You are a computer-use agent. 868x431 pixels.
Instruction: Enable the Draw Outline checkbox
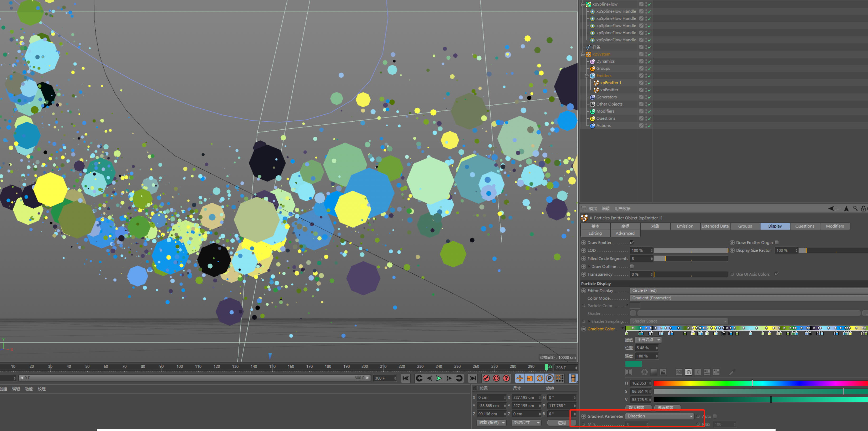click(x=632, y=266)
